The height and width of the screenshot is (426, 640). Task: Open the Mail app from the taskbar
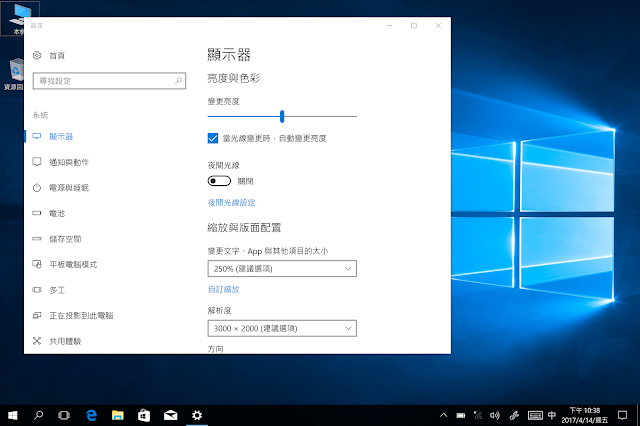[171, 415]
